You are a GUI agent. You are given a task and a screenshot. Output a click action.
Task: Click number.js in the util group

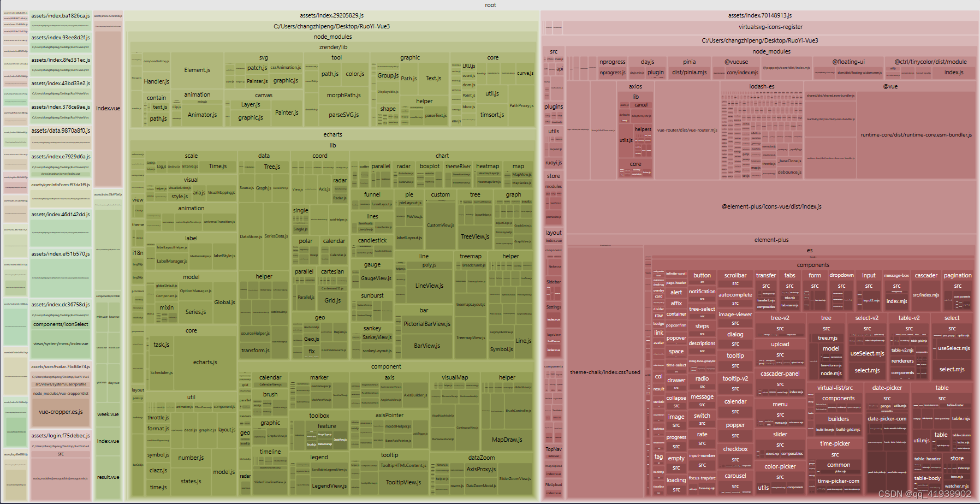point(191,458)
